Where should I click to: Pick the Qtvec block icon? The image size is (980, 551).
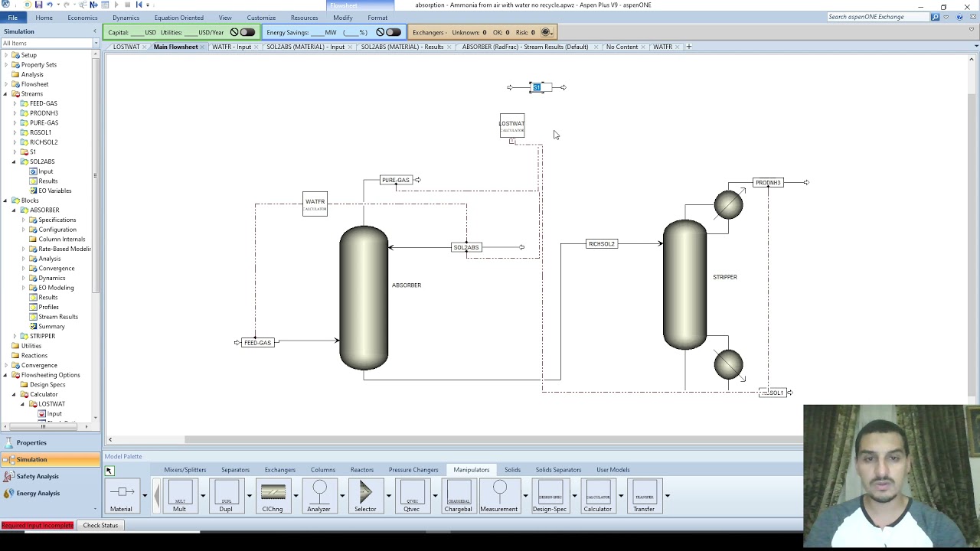(x=412, y=496)
